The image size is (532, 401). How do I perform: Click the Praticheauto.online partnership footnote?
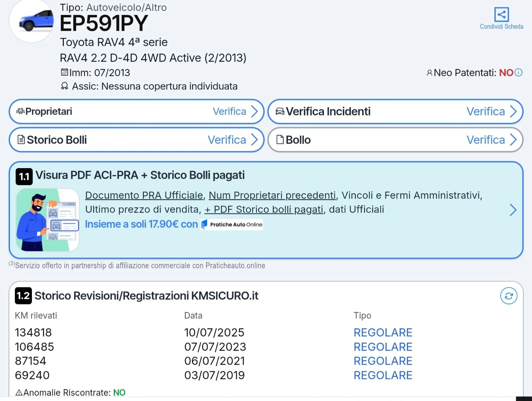137,265
